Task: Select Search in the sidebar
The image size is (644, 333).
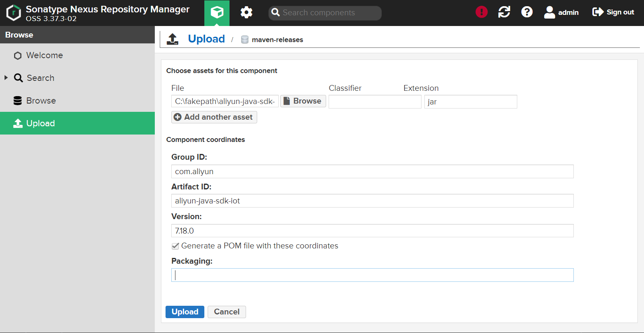Action: pyautogui.click(x=78, y=78)
